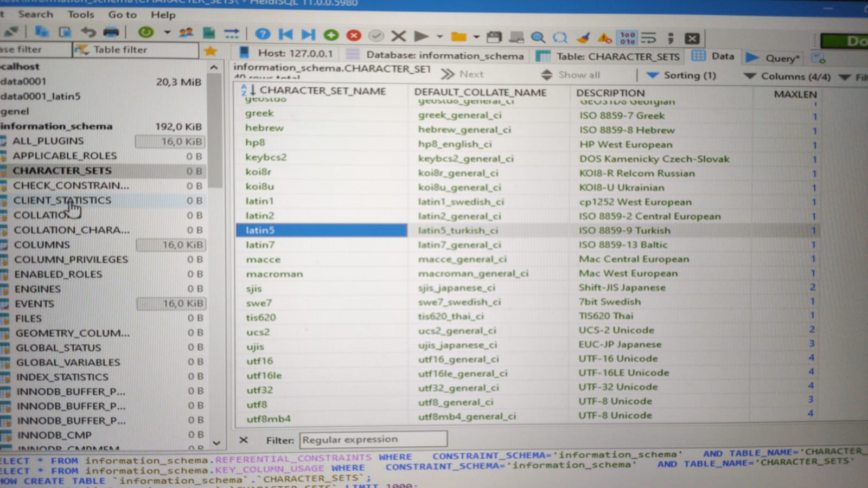Image resolution: width=868 pixels, height=488 pixels.
Task: Toggle stop-on-errors warning icon
Action: [605, 38]
